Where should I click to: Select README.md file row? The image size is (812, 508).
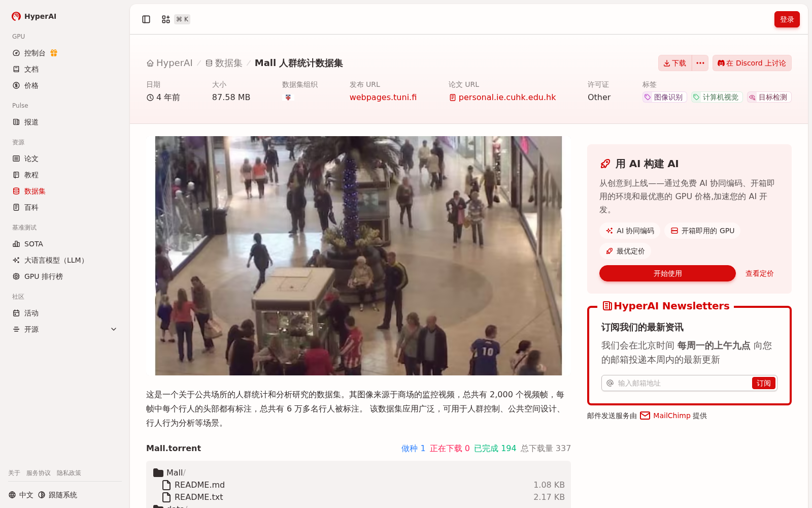[358, 485]
